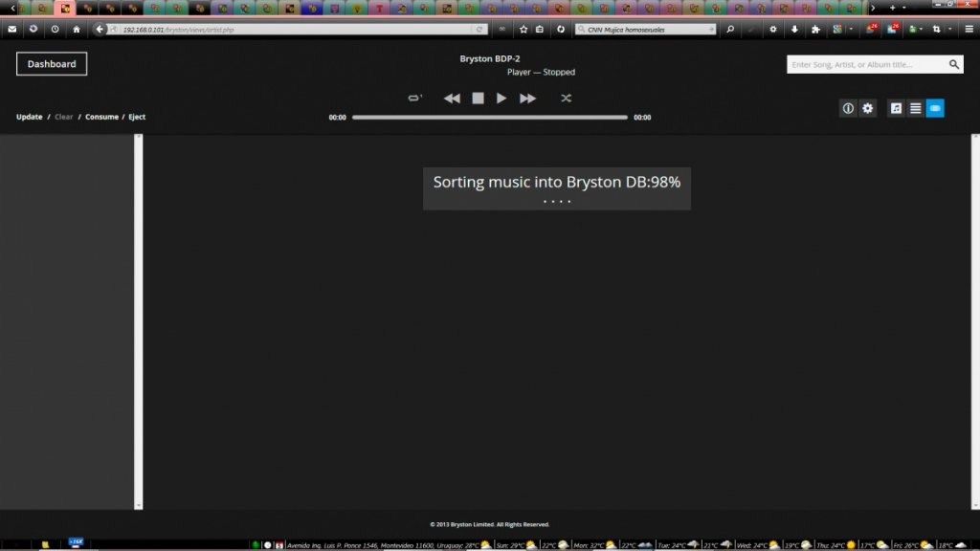Select the active pink browser tab

coord(65,8)
